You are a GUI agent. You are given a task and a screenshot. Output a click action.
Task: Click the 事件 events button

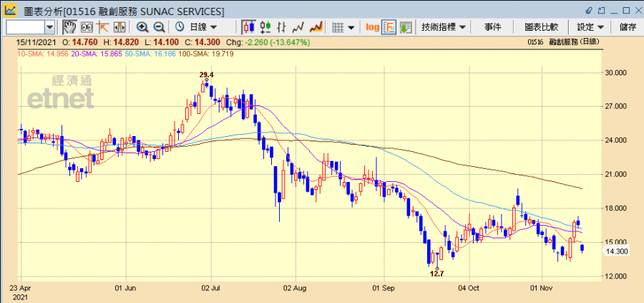click(492, 27)
